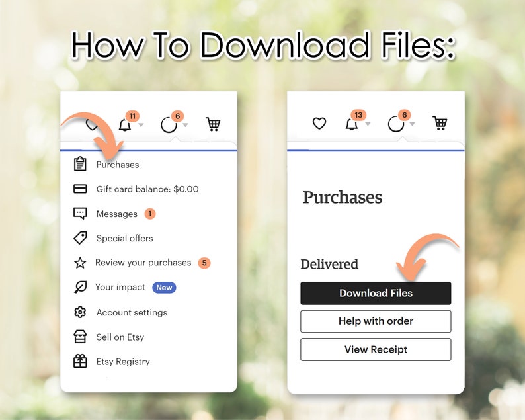Screen dimensions: 525x420
Task: Click the Help with order button
Action: (376, 321)
